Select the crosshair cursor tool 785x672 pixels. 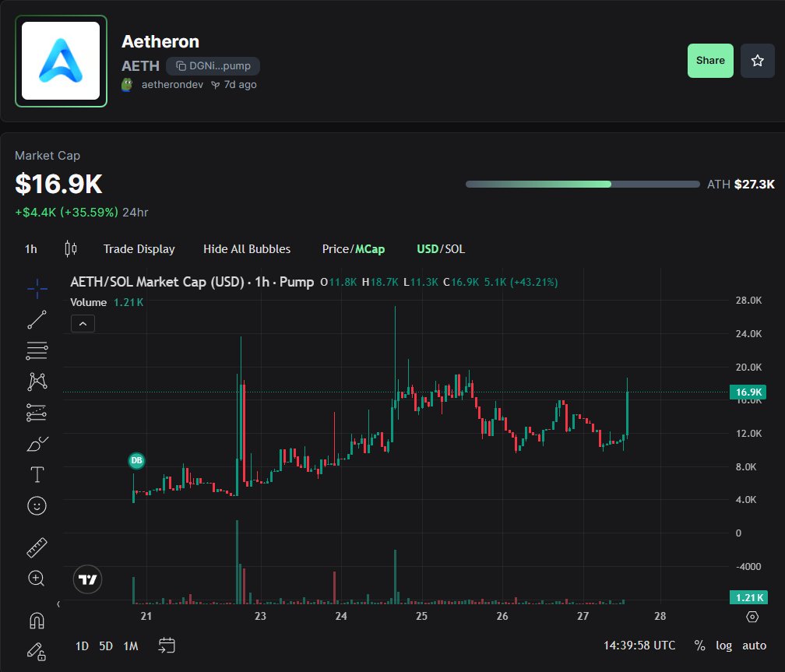pyautogui.click(x=37, y=288)
